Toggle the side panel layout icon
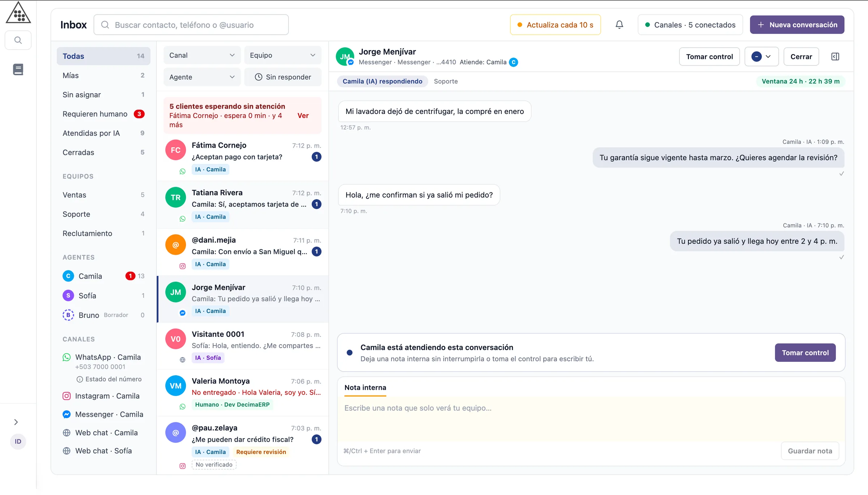This screenshot has width=868, height=495. 835,56
